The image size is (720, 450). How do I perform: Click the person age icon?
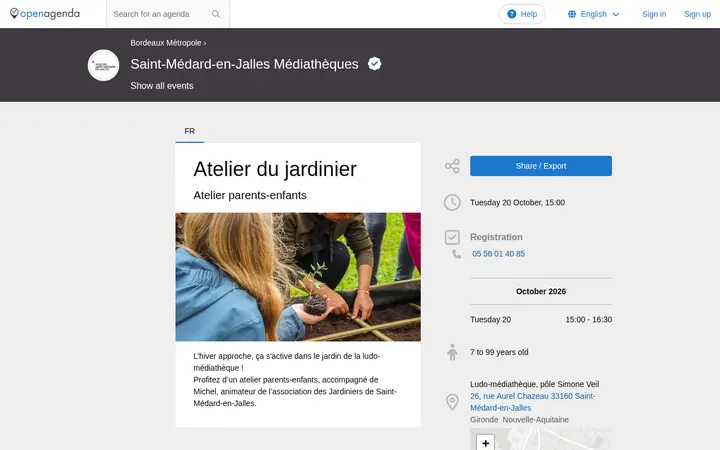[x=452, y=352]
